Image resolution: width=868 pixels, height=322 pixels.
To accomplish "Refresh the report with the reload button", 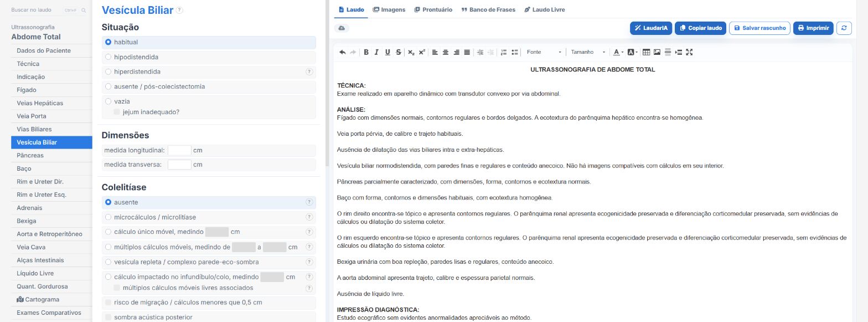I will [x=844, y=28].
